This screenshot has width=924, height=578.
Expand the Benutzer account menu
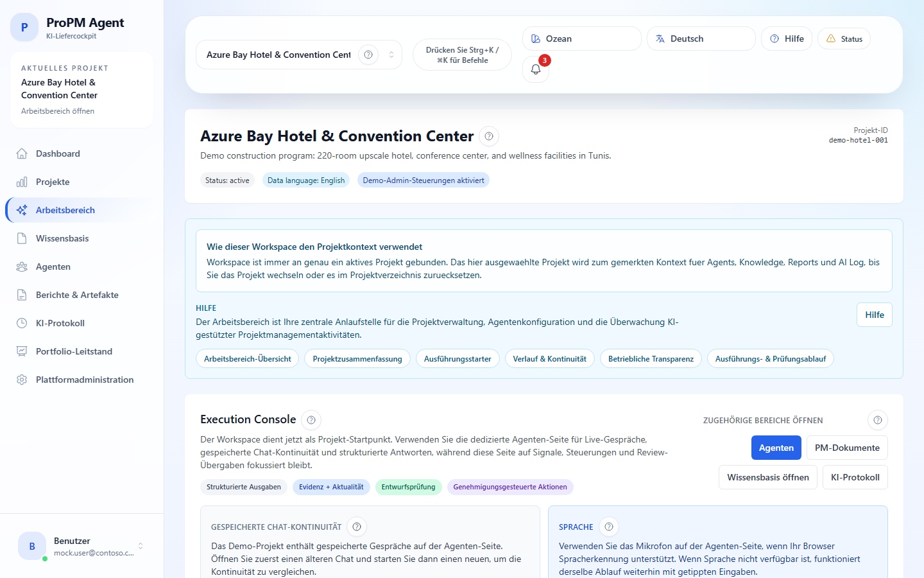[141, 546]
